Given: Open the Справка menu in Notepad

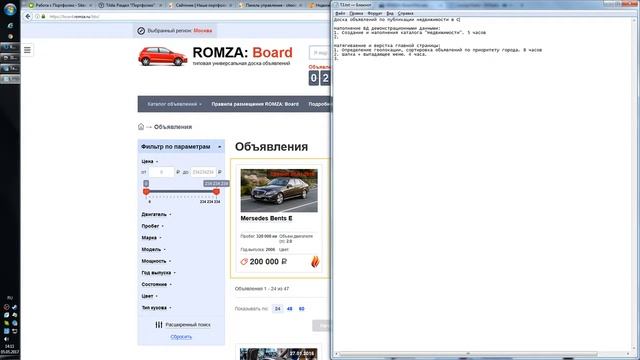Looking at the screenshot, I should [x=405, y=13].
